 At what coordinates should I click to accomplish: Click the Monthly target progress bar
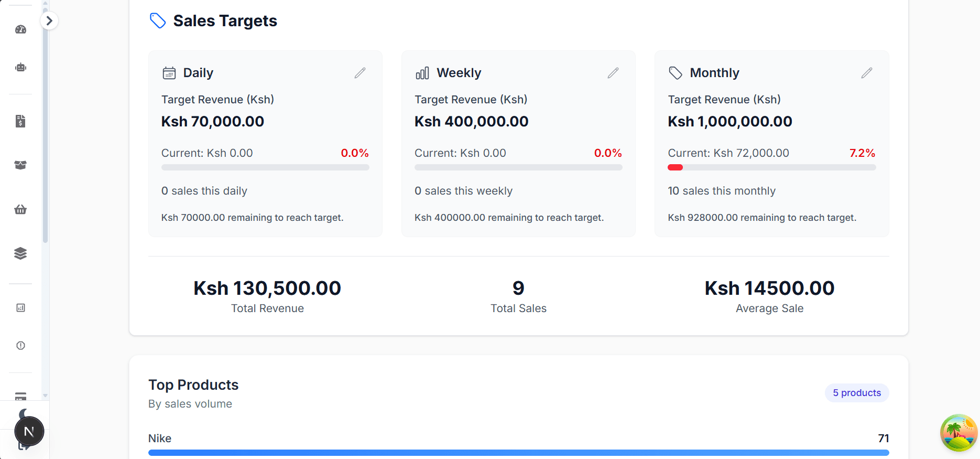coord(771,167)
